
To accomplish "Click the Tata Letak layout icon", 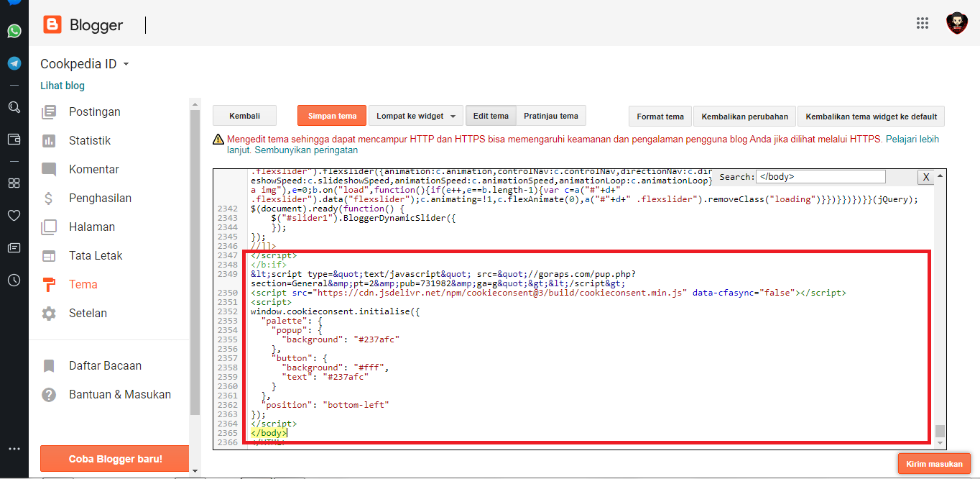I will click(x=49, y=256).
